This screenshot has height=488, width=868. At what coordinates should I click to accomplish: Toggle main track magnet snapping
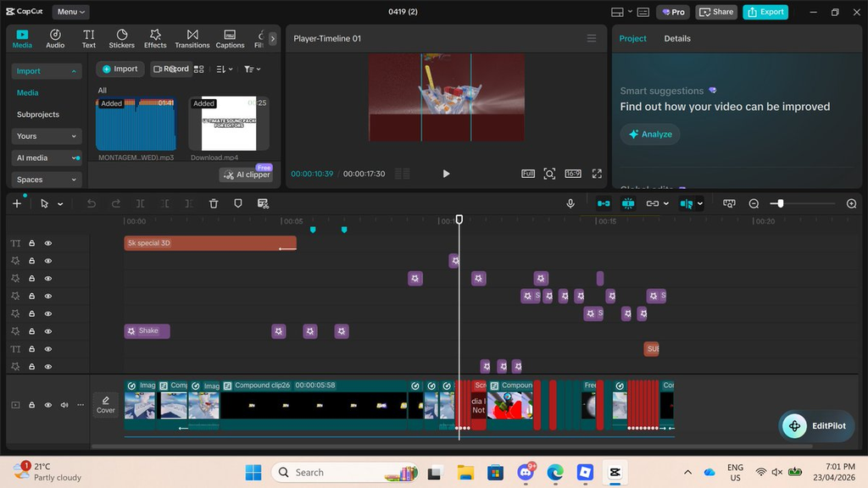coord(604,203)
